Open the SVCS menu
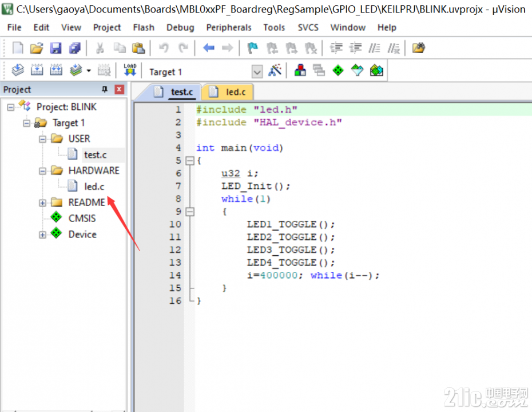532x412 pixels. point(308,27)
